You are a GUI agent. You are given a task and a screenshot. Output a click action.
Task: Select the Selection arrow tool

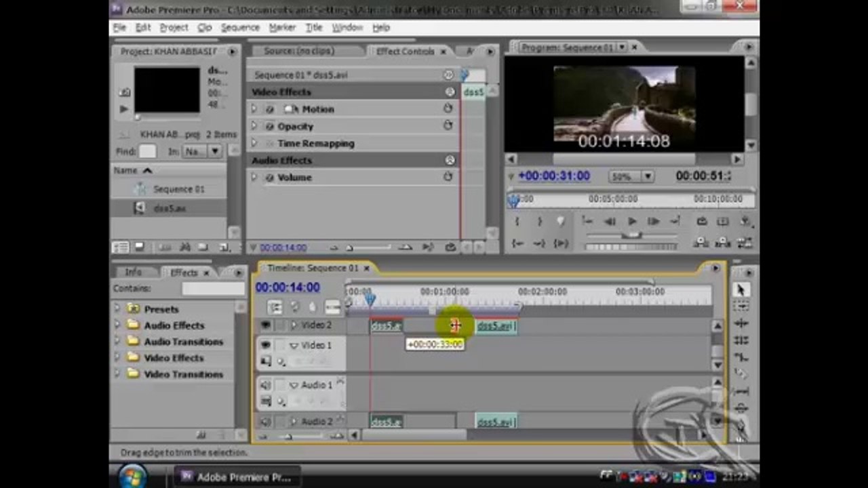click(x=741, y=290)
